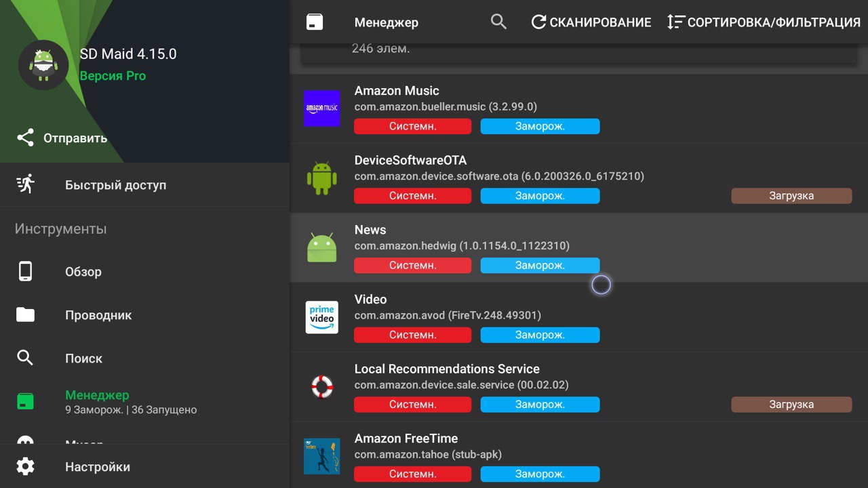868x488 pixels.
Task: Click Системн. tag of Video
Action: click(x=412, y=335)
